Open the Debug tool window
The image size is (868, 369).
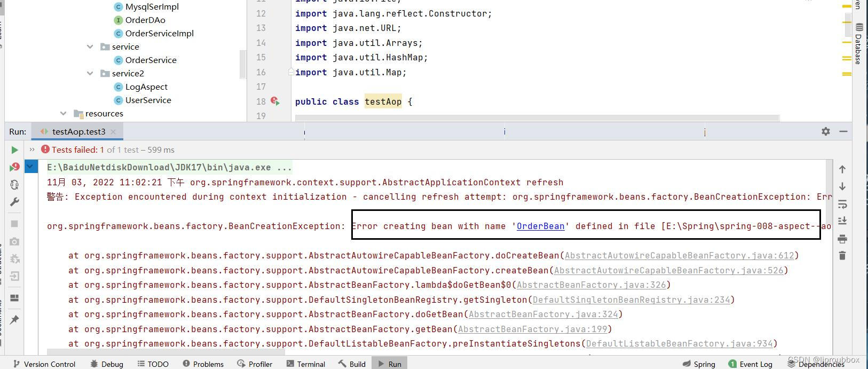pos(107,364)
